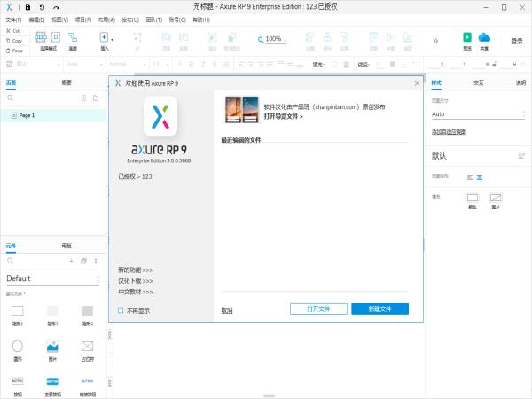
Task: Open the 项目(P) menu
Action: click(83, 20)
